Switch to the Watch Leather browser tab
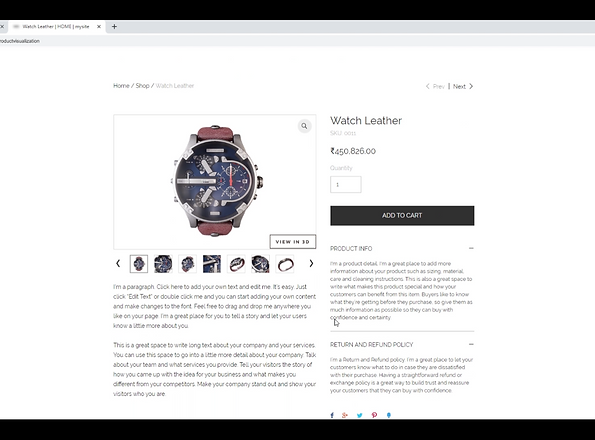Image resolution: width=595 pixels, height=440 pixels. pos(56,27)
